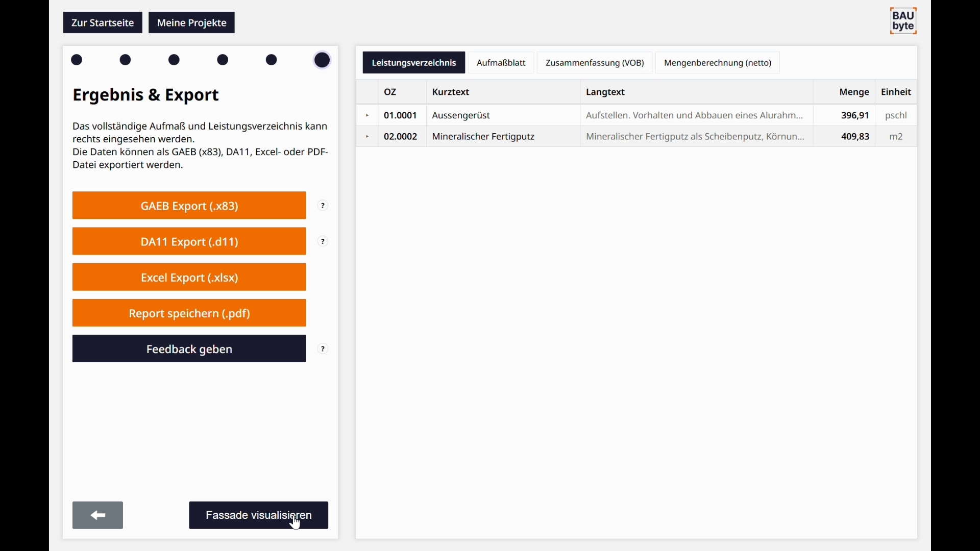980x551 pixels.
Task: Click the Kurztext column header
Action: 503,92
